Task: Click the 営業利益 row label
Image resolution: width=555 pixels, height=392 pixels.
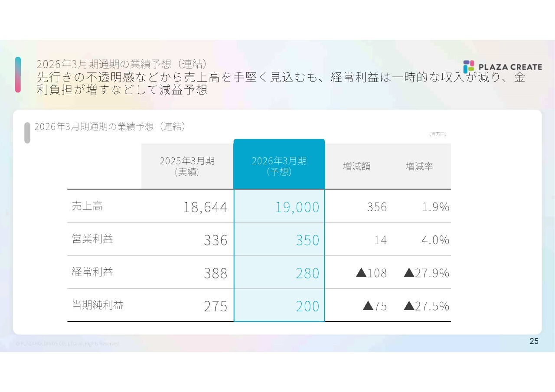Action: click(92, 239)
